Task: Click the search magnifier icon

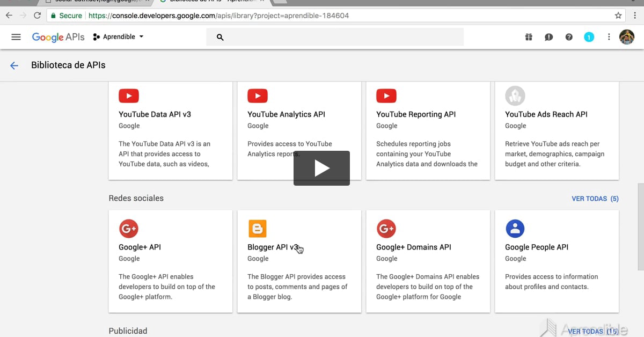Action: [x=220, y=37]
